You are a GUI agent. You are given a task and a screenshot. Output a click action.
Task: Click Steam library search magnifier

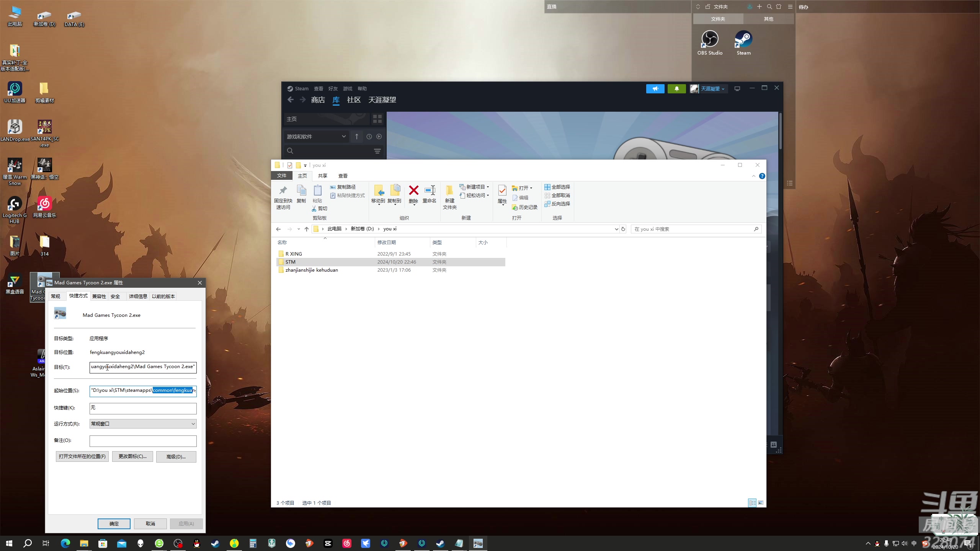(290, 151)
